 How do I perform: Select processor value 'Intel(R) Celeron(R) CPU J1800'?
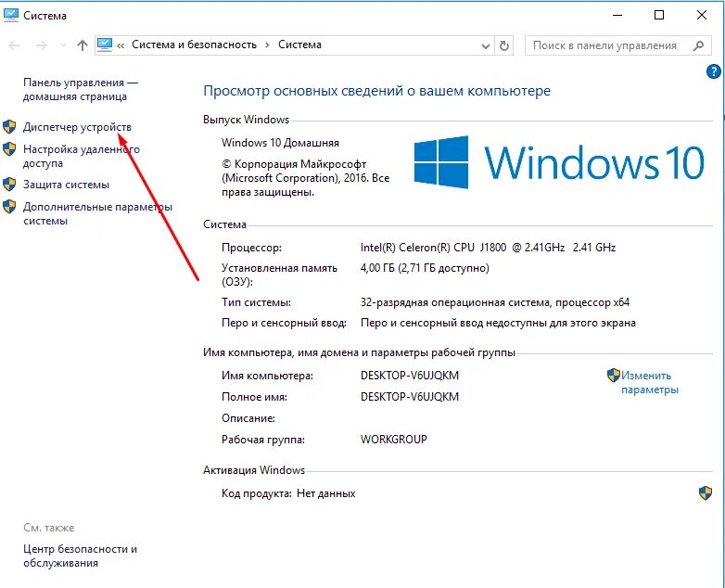(433, 248)
